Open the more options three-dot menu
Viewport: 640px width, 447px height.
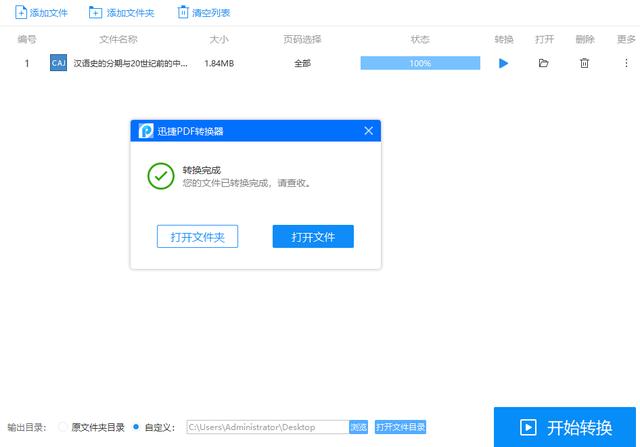(x=626, y=63)
